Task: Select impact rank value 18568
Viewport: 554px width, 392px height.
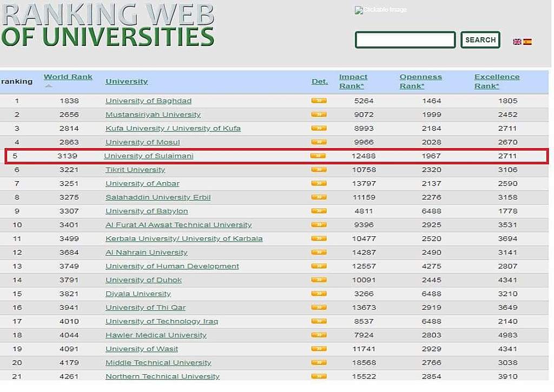Action: click(364, 363)
